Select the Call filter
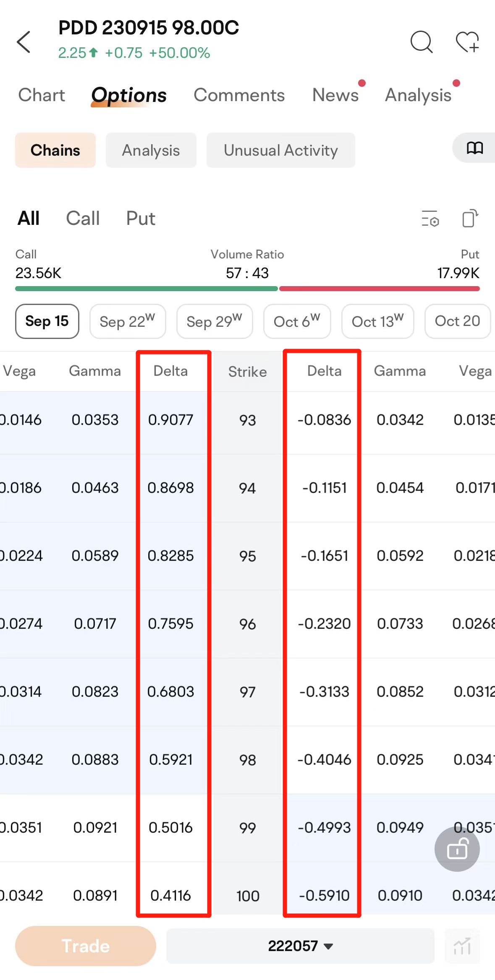The width and height of the screenshot is (495, 980). pos(83,219)
